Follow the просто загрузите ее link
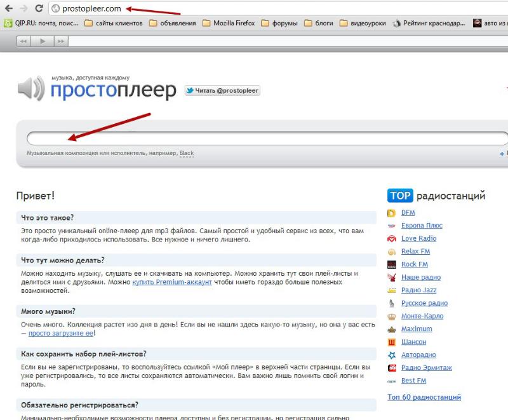Screen dimensions: 508x420 pyautogui.click(x=61, y=333)
